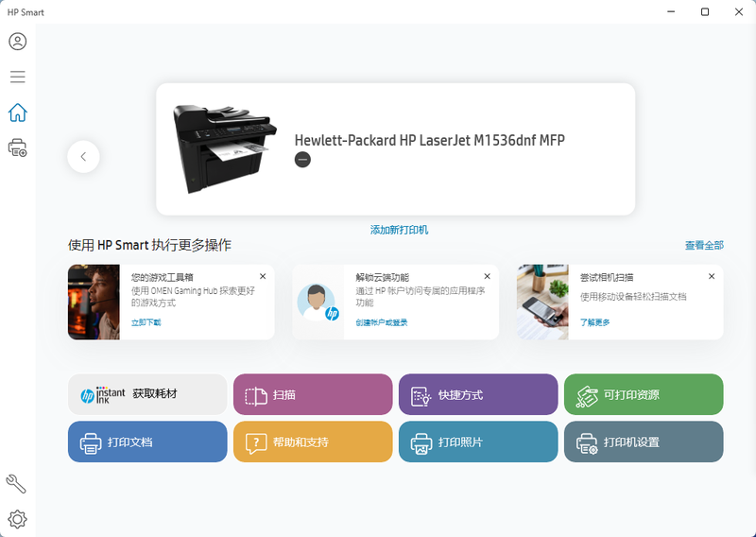The width and height of the screenshot is (756, 537).
Task: Open the 快捷方式 tile
Action: pyautogui.click(x=478, y=394)
